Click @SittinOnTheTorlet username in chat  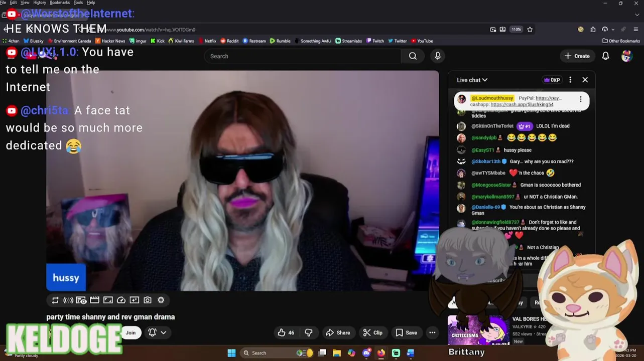pos(492,126)
